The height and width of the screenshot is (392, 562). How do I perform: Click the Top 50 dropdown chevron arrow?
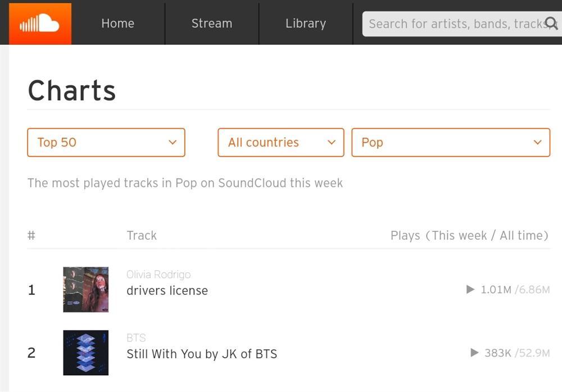click(x=173, y=143)
